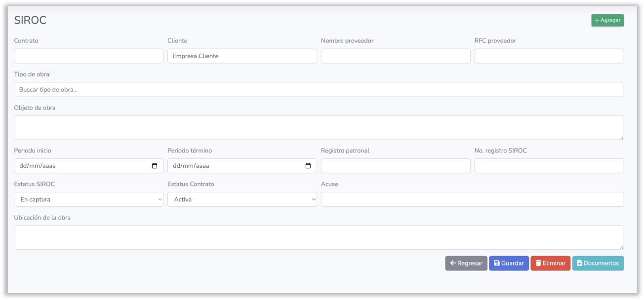Click the Nombre proveedor text box
This screenshot has width=644, height=300.
point(395,56)
